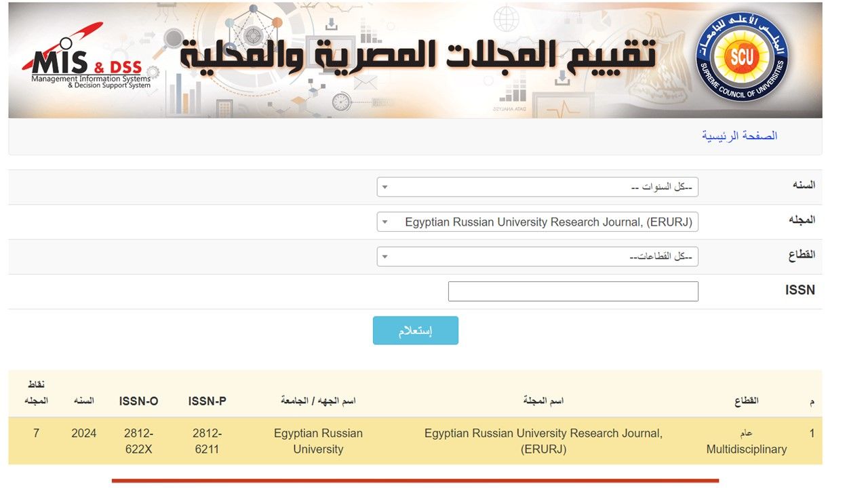Select the journal name cell in the result row
The height and width of the screenshot is (488, 868).
(x=543, y=441)
